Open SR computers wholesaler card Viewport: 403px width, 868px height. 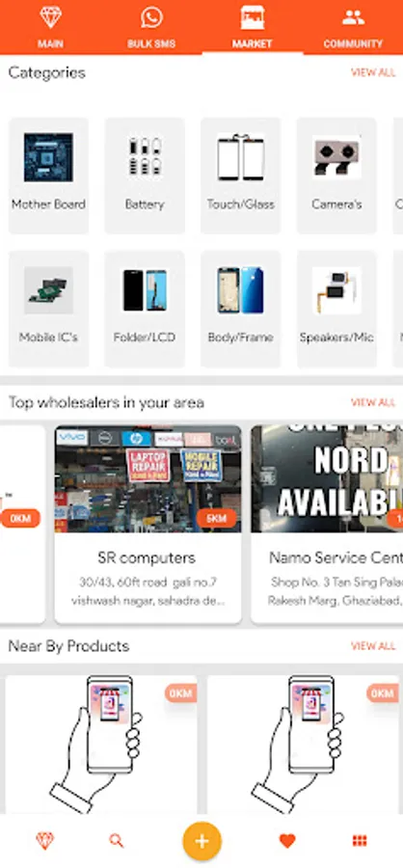coord(148,524)
